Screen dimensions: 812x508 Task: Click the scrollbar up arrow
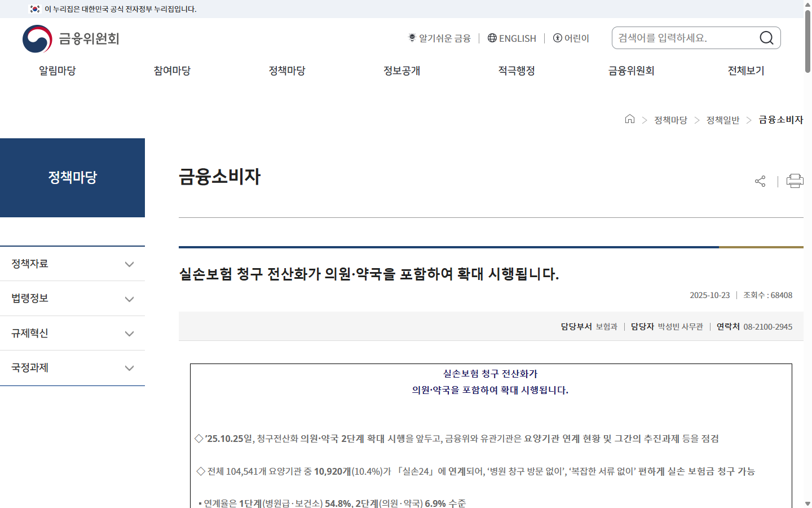[x=807, y=4]
